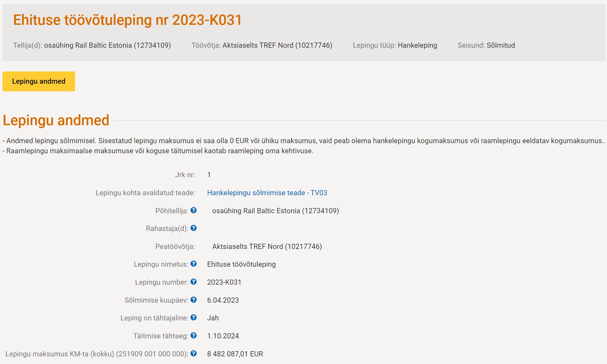Show help for Lepingu maksumus KM-ta
607x364 pixels.
click(194, 353)
